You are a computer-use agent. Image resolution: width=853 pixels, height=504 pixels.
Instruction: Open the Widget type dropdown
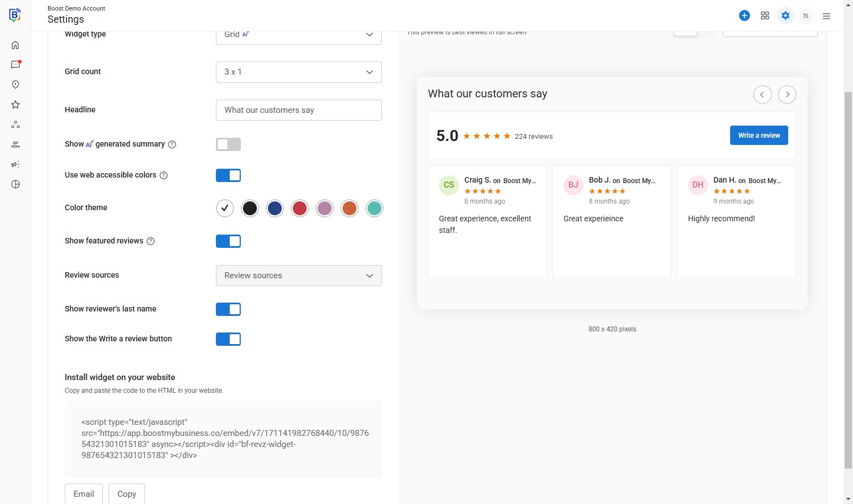point(298,35)
